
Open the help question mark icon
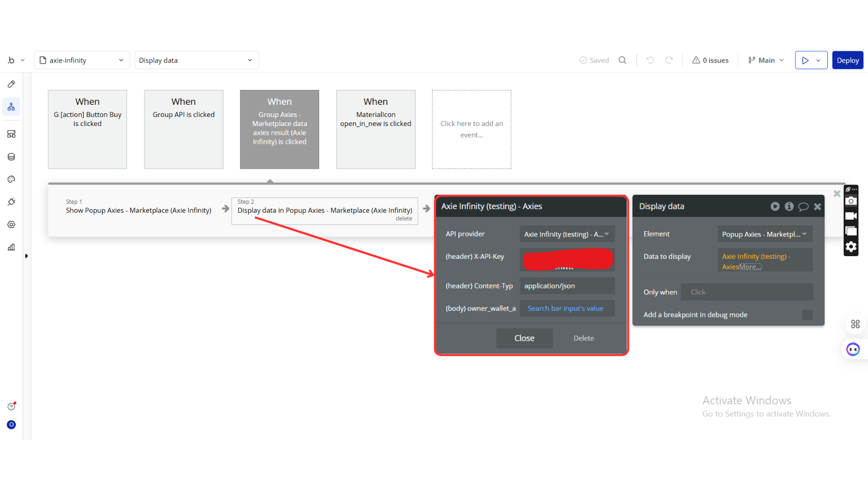11,406
